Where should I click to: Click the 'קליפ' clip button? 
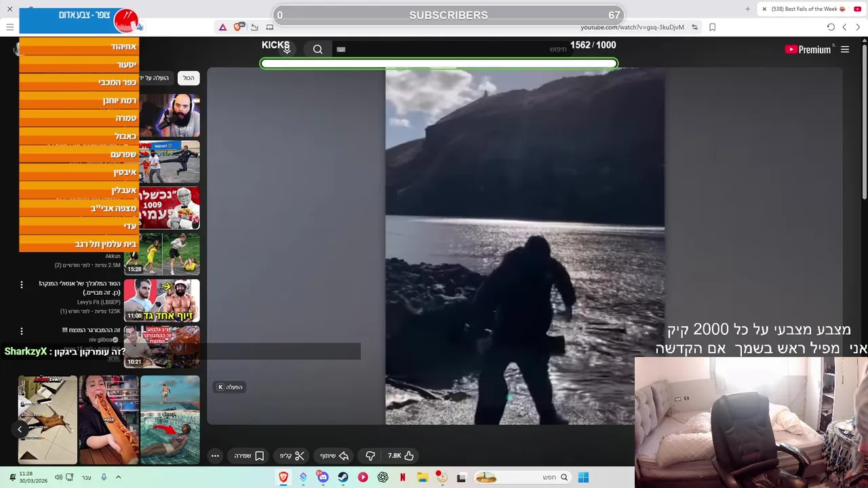[292, 455]
